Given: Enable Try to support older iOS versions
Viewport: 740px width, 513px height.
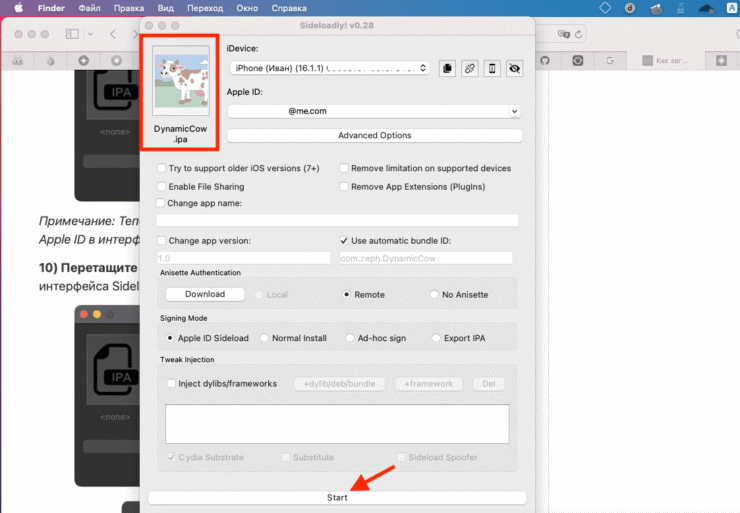Looking at the screenshot, I should [x=161, y=168].
